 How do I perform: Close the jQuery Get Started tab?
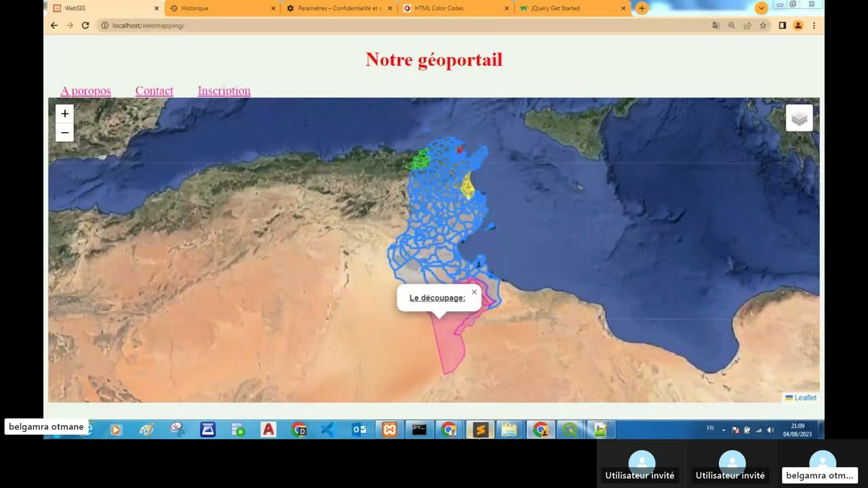[x=623, y=8]
